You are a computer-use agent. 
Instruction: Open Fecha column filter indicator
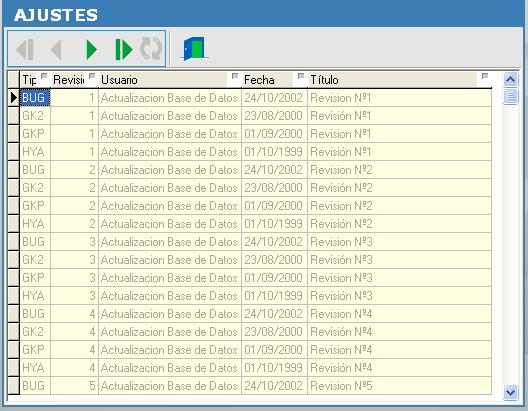click(301, 76)
